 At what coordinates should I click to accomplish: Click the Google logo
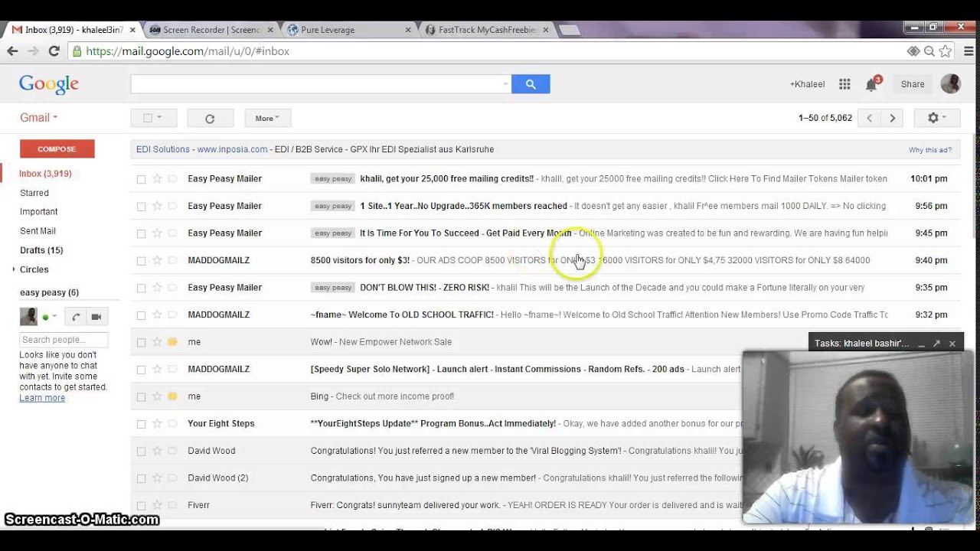[49, 84]
